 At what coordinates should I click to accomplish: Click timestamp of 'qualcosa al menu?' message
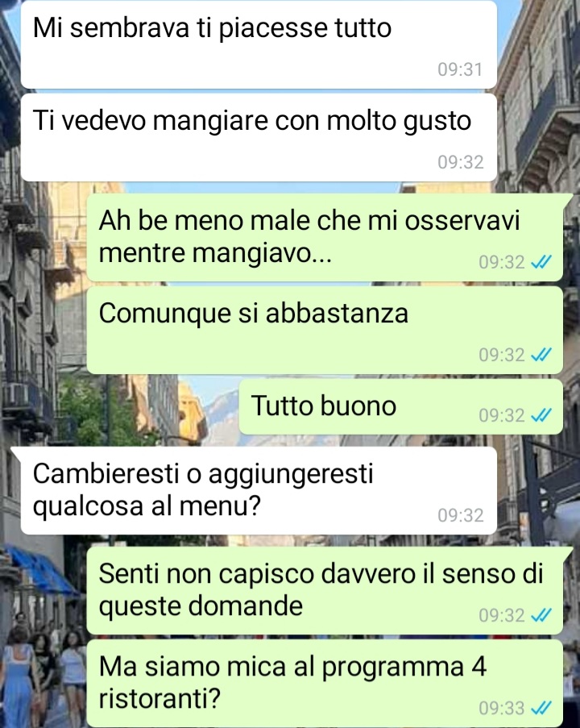pyautogui.click(x=460, y=515)
